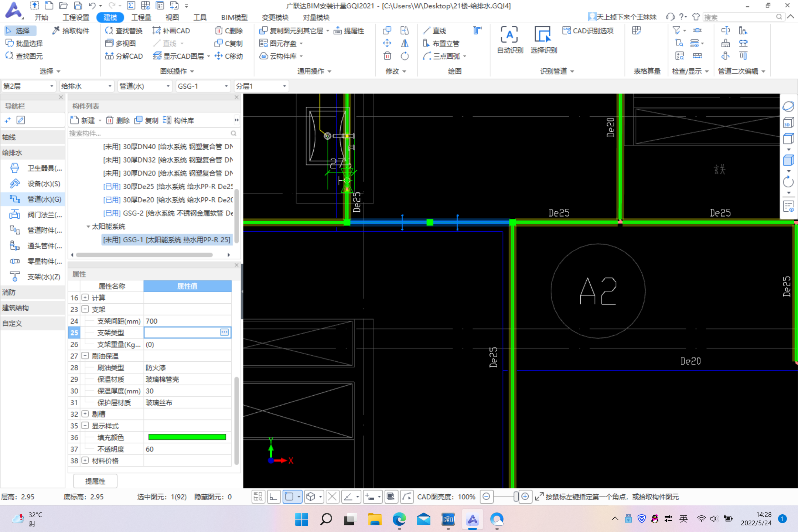Click 复制 in the component list toolbar
This screenshot has width=798, height=532.
(146, 120)
